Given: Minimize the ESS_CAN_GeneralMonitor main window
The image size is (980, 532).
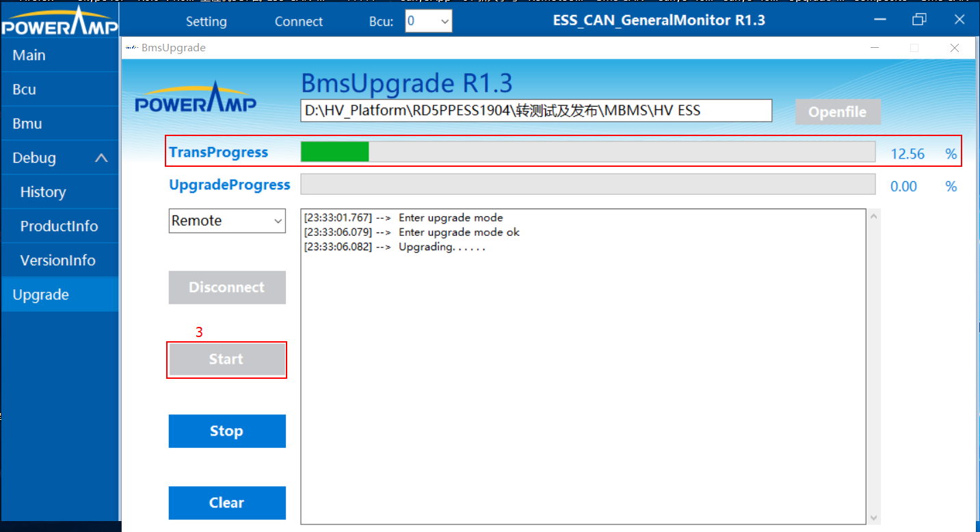Looking at the screenshot, I should point(880,20).
